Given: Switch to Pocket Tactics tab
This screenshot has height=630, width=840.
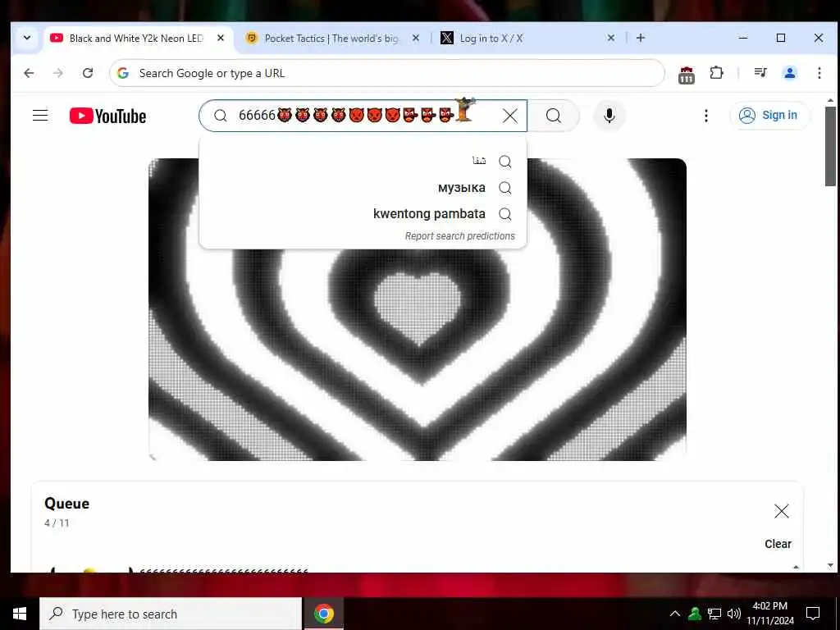Looking at the screenshot, I should tap(332, 38).
